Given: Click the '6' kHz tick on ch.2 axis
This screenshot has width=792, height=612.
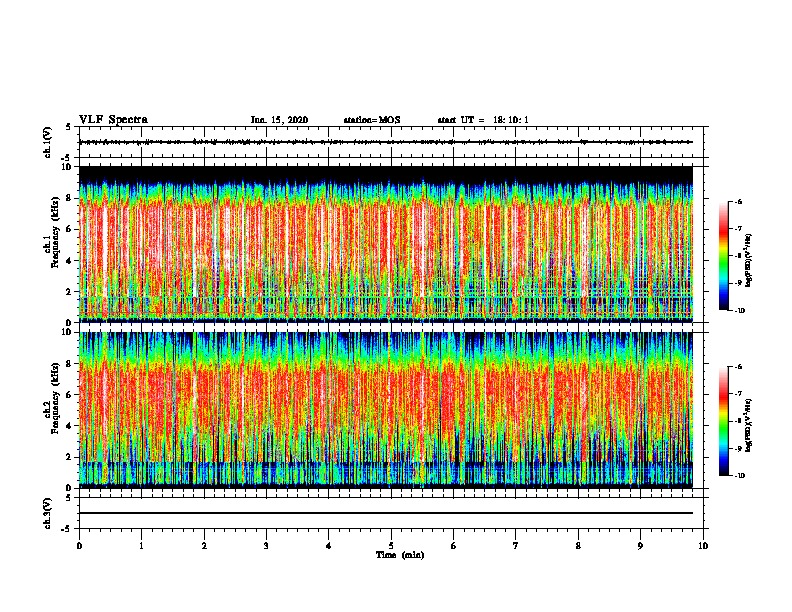Looking at the screenshot, I should (x=68, y=395).
